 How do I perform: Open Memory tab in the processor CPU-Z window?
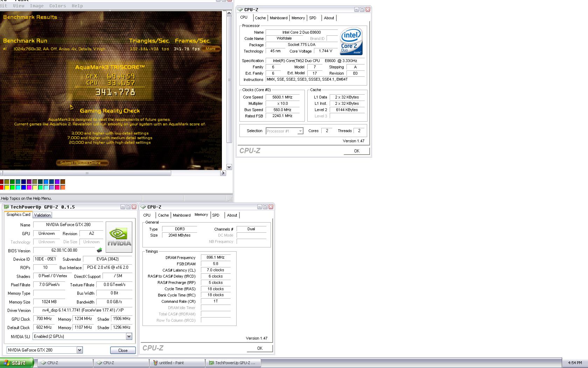[298, 18]
